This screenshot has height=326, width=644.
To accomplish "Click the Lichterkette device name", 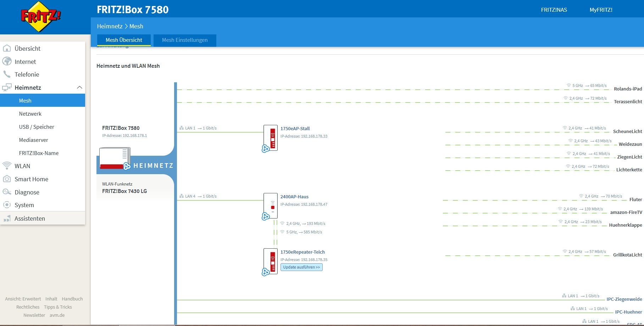I will pyautogui.click(x=629, y=170).
